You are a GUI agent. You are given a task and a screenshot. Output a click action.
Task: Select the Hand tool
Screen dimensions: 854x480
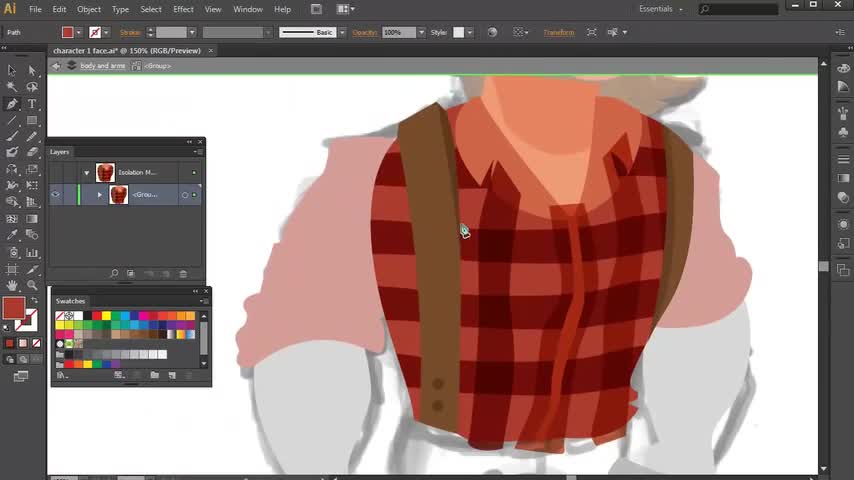pos(12,285)
